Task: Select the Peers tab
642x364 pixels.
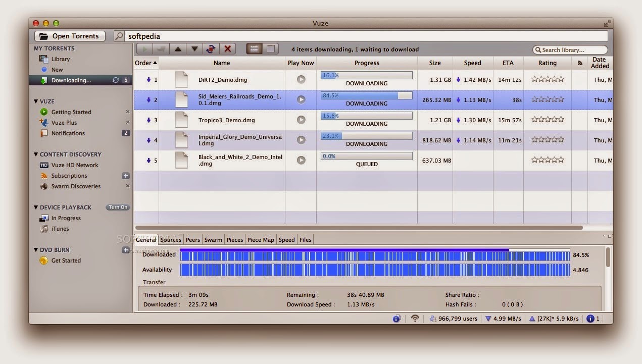Action: tap(193, 240)
